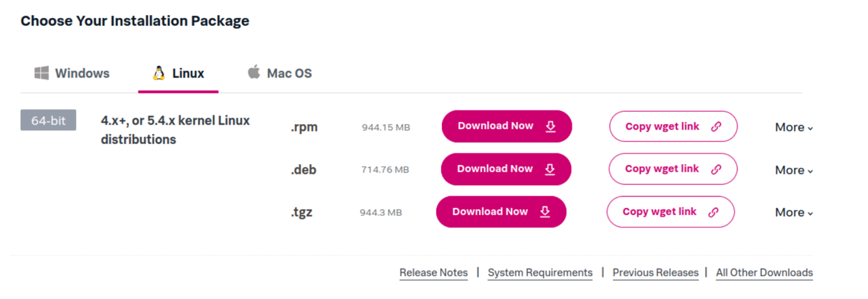Click chain link icon in .deb row

[x=715, y=169]
